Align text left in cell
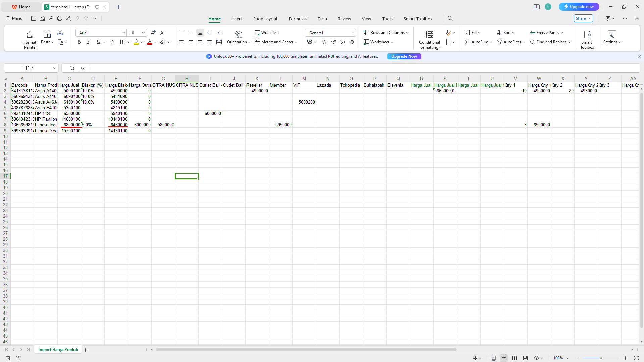Screen dimensions: 644x362 pos(181,42)
